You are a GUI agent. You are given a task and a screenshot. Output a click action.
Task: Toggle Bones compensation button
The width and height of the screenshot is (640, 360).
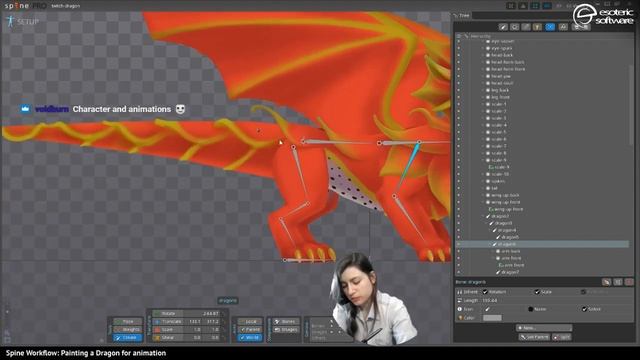pyautogui.click(x=286, y=322)
